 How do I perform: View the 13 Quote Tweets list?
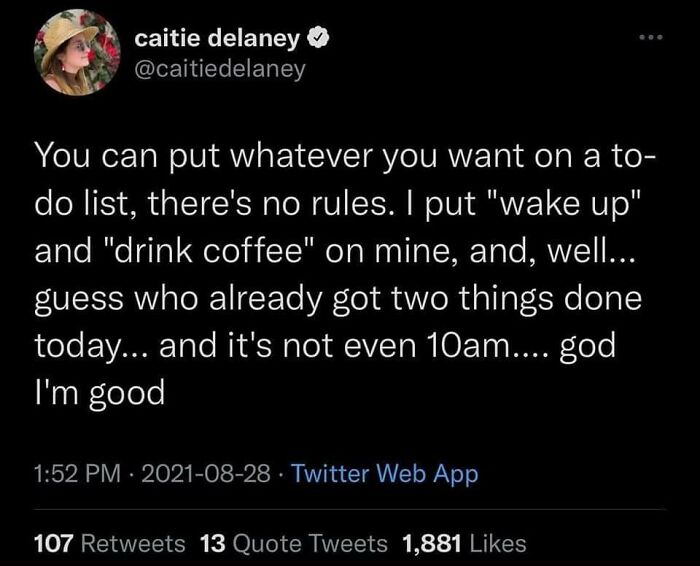293,542
